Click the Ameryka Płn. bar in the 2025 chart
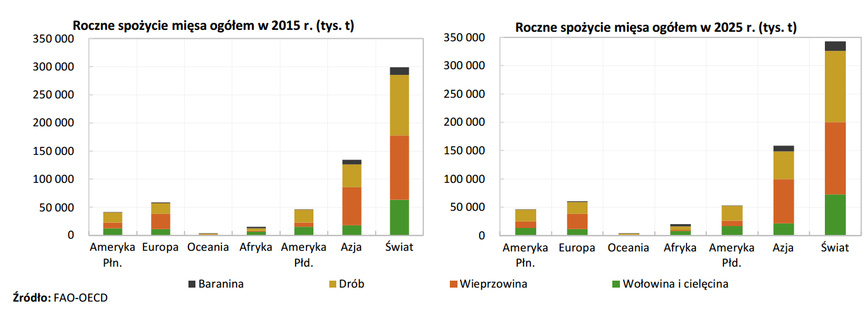Viewport: 868px width, 320px height. (x=525, y=222)
